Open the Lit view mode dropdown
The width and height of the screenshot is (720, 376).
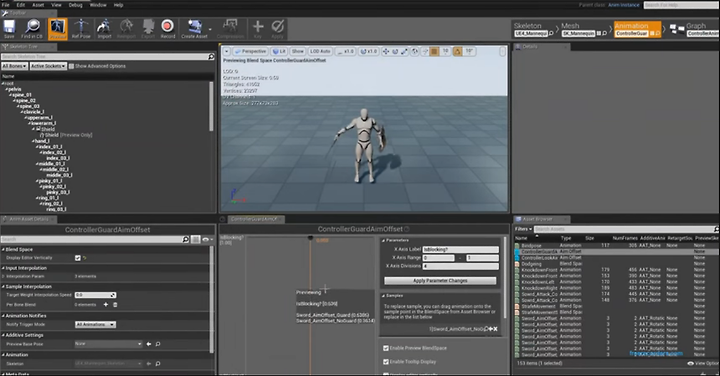pyautogui.click(x=279, y=51)
